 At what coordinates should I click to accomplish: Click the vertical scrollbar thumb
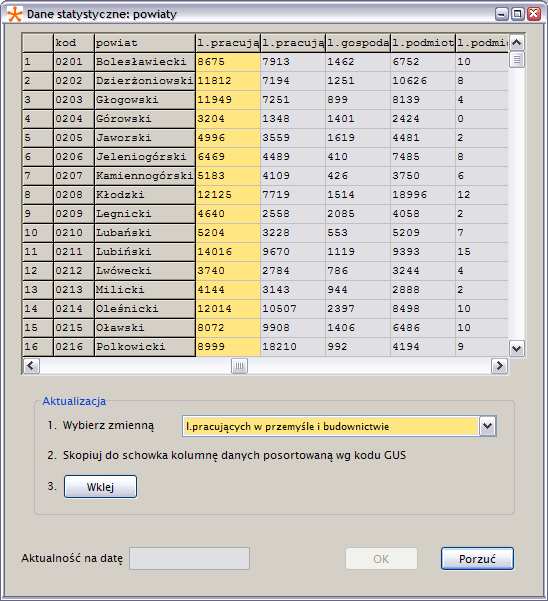coord(517,59)
